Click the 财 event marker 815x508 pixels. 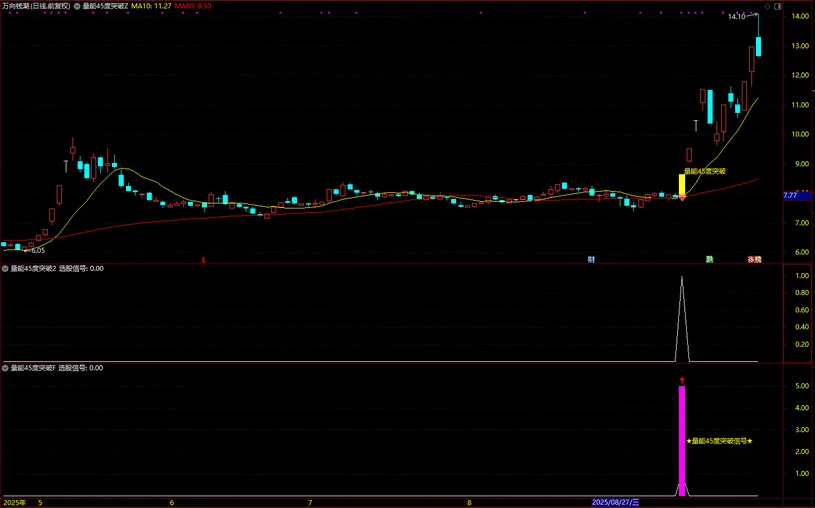click(591, 260)
